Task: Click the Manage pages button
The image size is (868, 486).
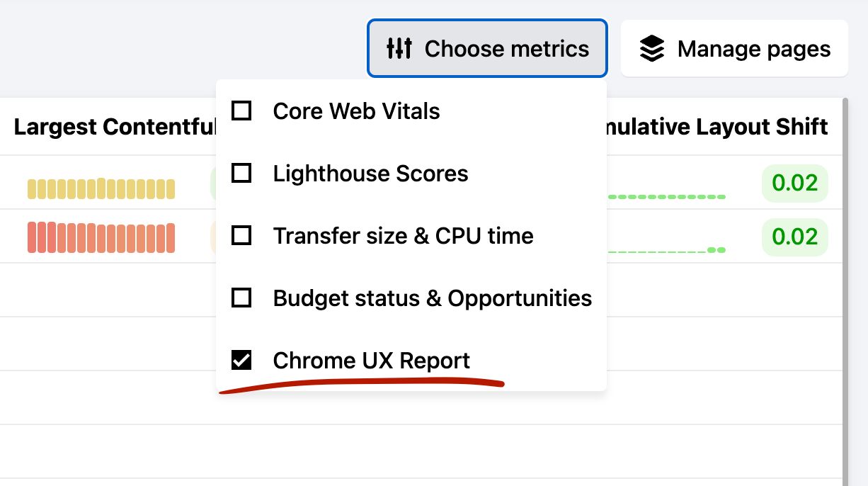Action: pyautogui.click(x=734, y=48)
